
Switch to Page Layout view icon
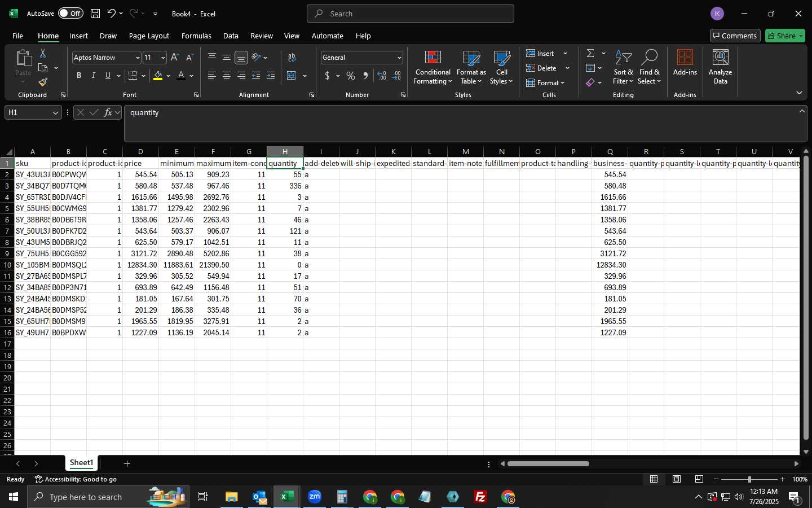677,479
